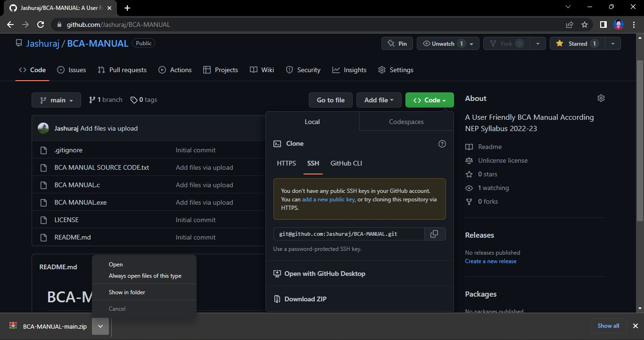Open the Actions tab
The image size is (644, 340).
pyautogui.click(x=175, y=70)
